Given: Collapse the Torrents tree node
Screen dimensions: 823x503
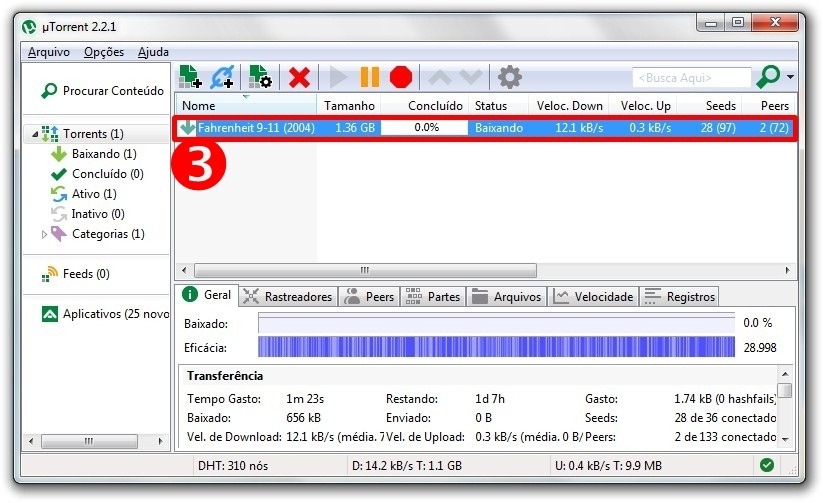Looking at the screenshot, I should coord(35,134).
